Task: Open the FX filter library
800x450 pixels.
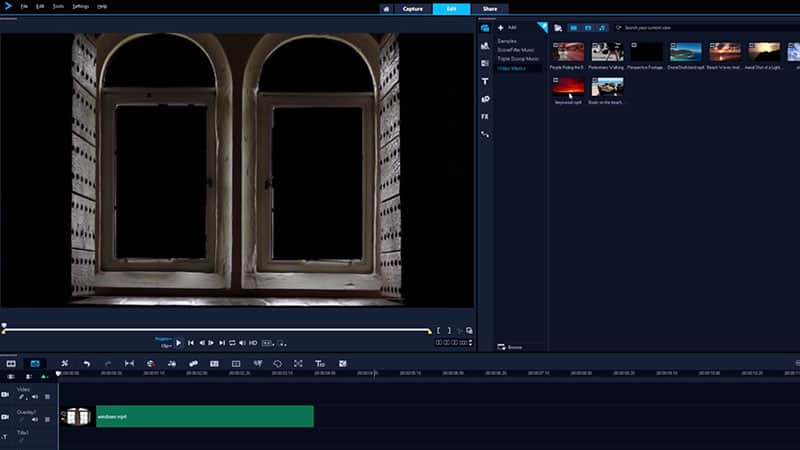Action: (x=485, y=116)
